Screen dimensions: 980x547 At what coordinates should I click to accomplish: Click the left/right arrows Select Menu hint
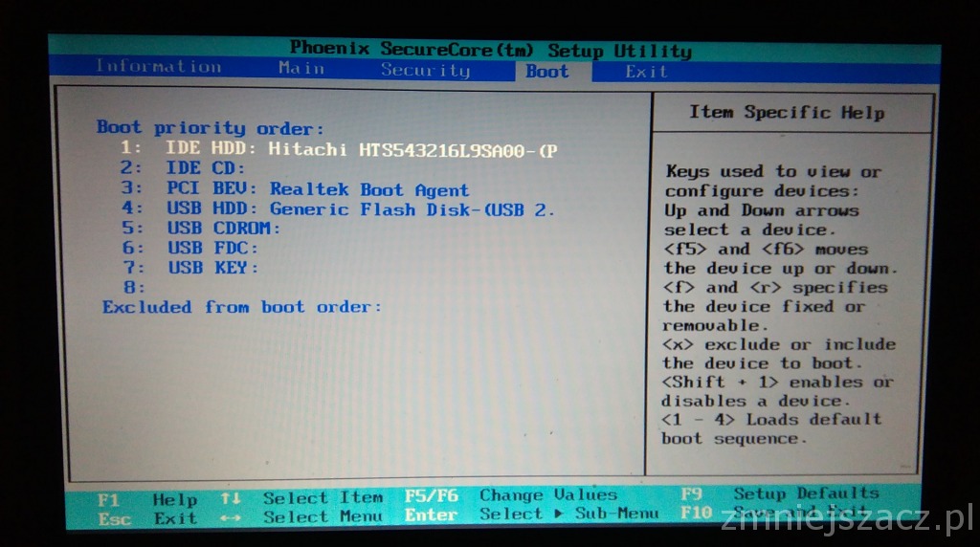pos(301,517)
